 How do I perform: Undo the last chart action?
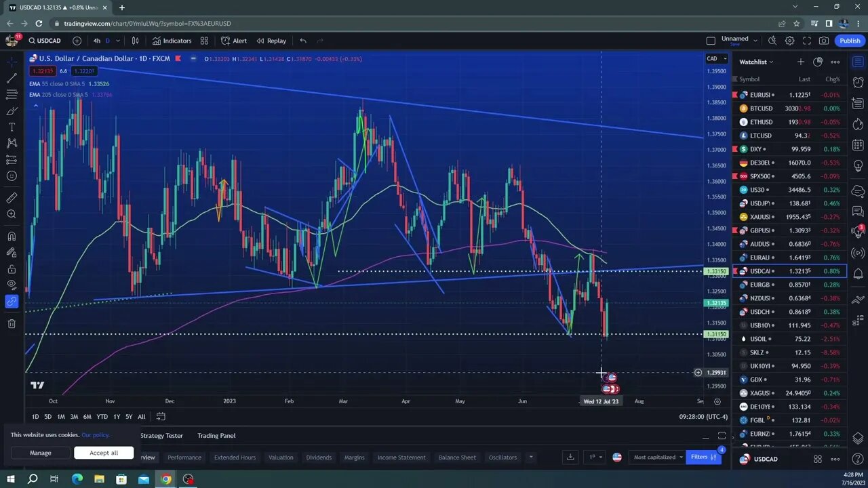[x=303, y=41]
